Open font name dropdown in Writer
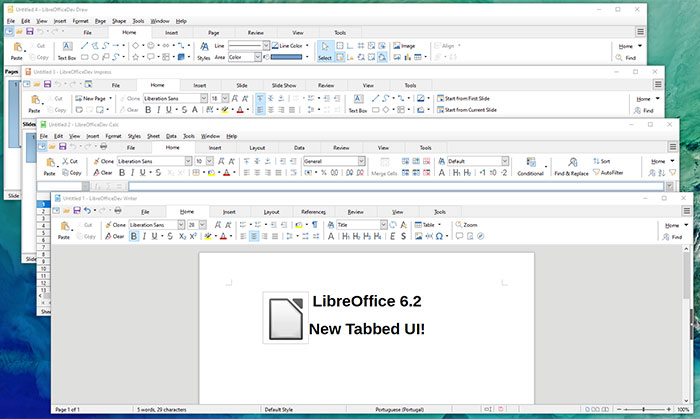700x419 pixels. [181, 225]
